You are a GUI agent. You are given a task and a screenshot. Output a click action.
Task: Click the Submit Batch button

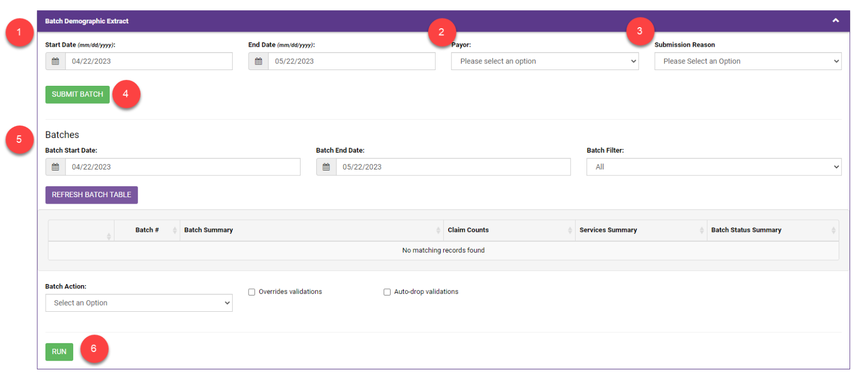click(x=78, y=95)
